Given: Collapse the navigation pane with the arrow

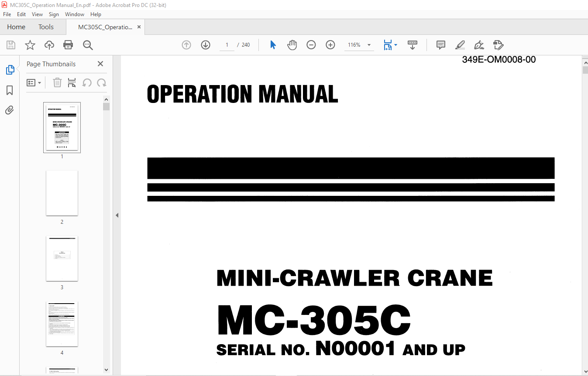Looking at the screenshot, I should pyautogui.click(x=117, y=215).
